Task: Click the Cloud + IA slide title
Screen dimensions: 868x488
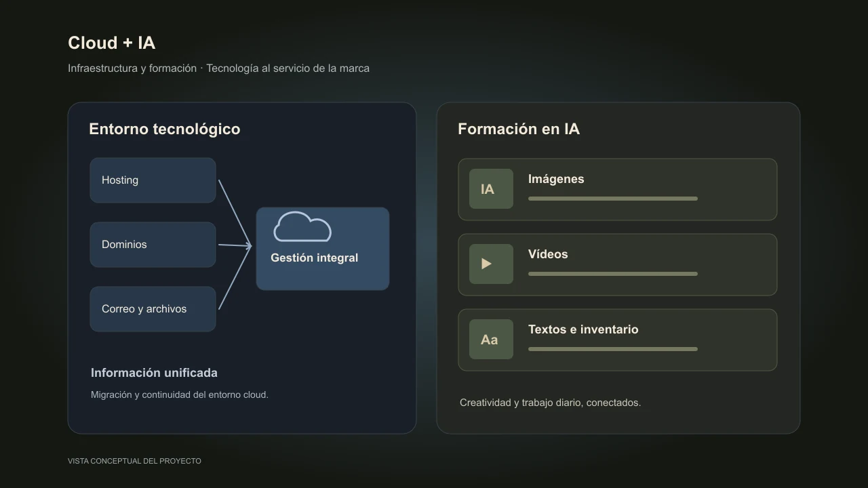Action: (111, 43)
